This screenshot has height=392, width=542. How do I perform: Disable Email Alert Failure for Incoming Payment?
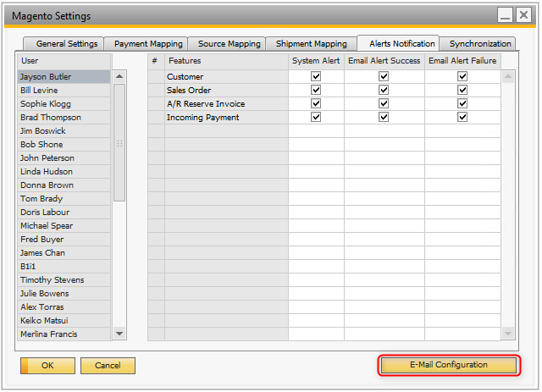click(462, 117)
